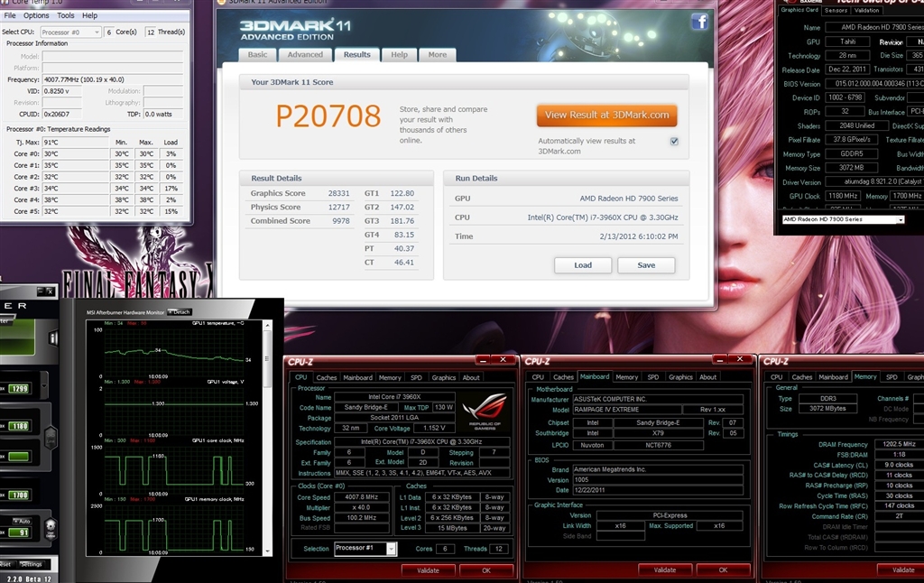Open CPU tab in middle CPU-Z window

(538, 377)
